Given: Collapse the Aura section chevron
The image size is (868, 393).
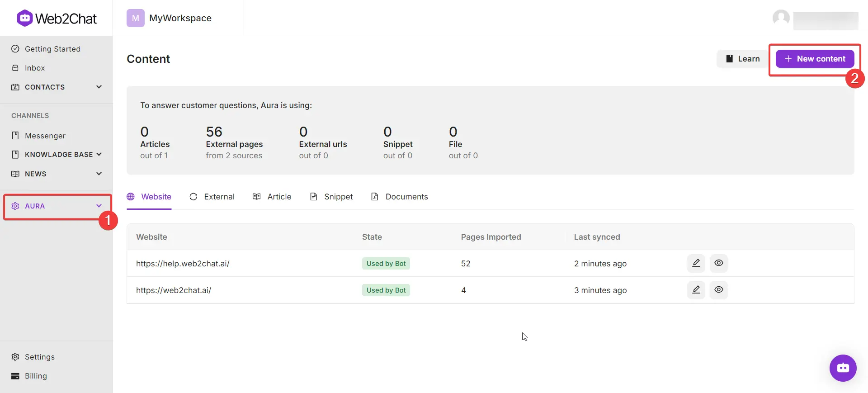Looking at the screenshot, I should click(99, 206).
